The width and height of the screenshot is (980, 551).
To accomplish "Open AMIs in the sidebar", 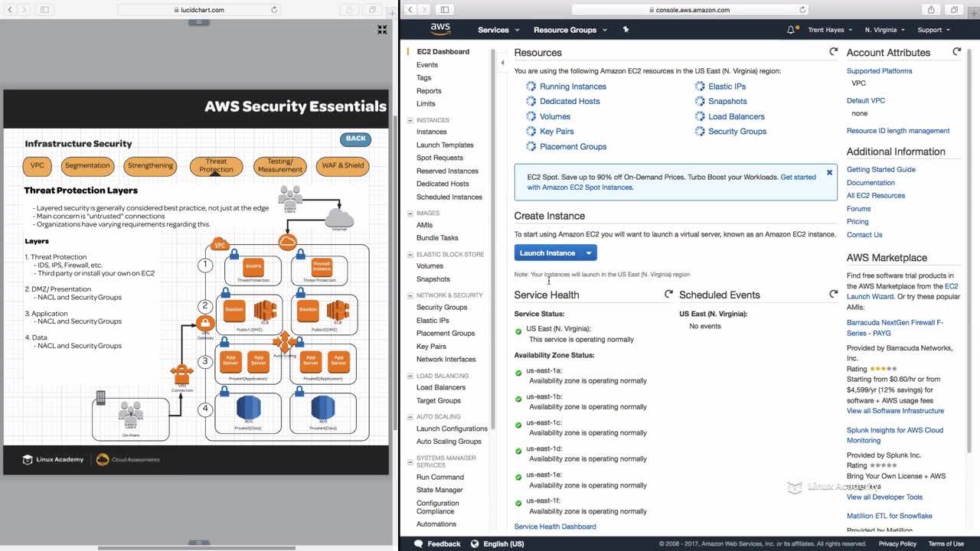I will (x=424, y=225).
